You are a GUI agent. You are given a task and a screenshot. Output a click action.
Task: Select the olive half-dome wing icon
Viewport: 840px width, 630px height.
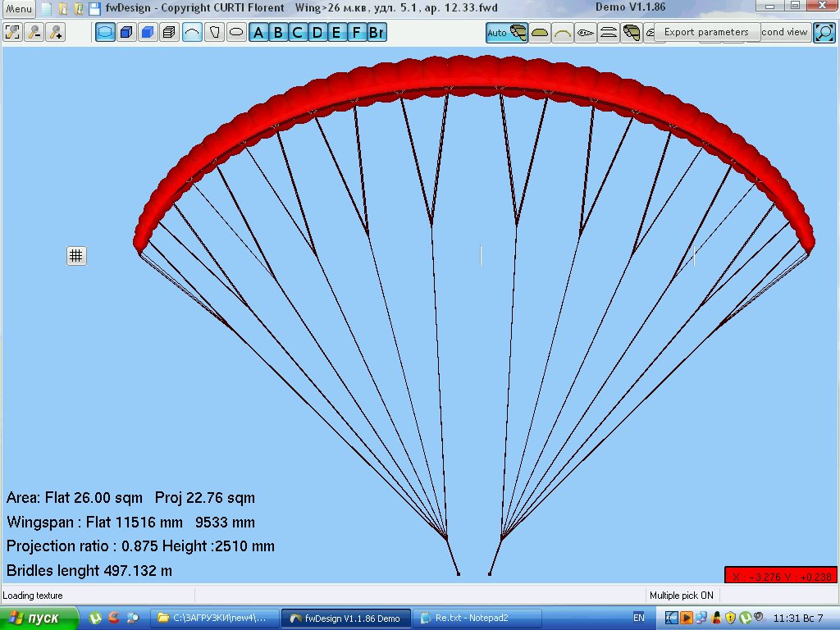540,33
